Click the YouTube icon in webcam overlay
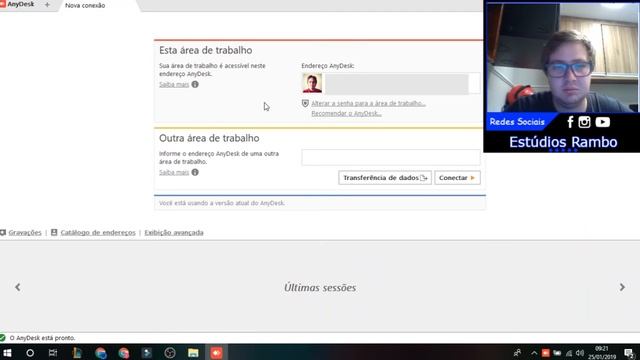The image size is (640, 360). [602, 122]
